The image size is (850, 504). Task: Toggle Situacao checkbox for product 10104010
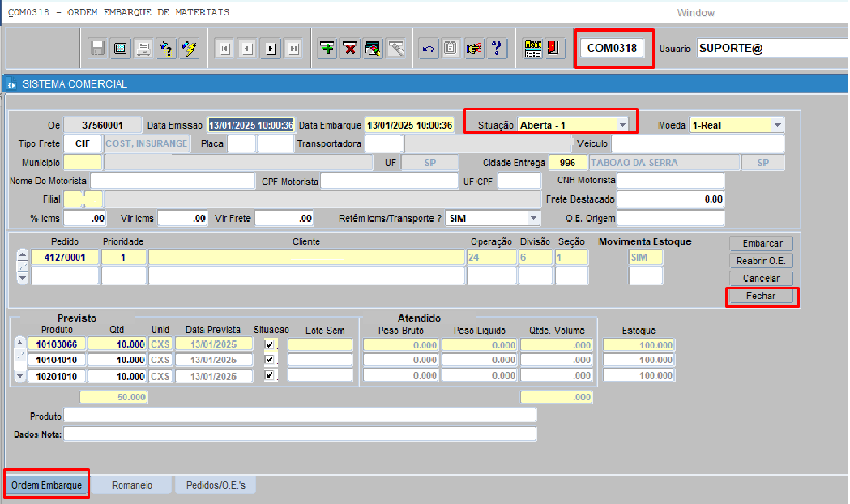pyautogui.click(x=269, y=359)
